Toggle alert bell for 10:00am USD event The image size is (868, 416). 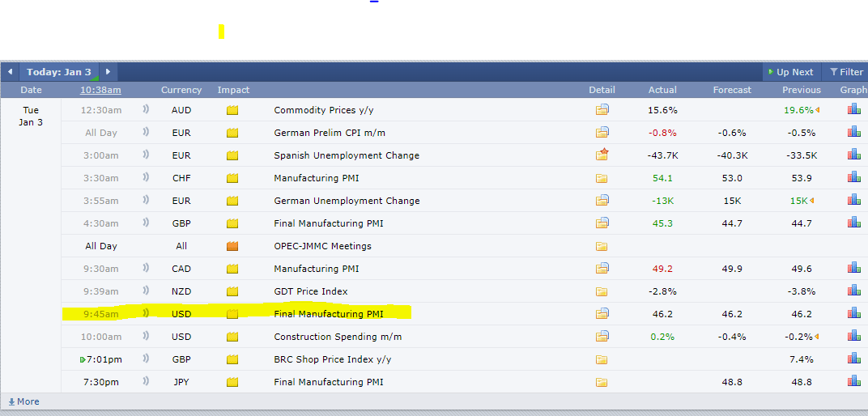click(x=146, y=336)
